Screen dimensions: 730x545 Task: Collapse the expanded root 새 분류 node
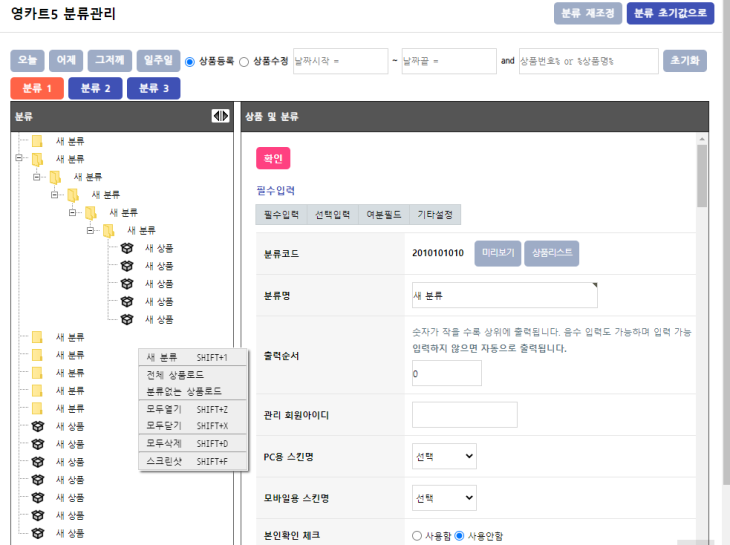click(19, 158)
